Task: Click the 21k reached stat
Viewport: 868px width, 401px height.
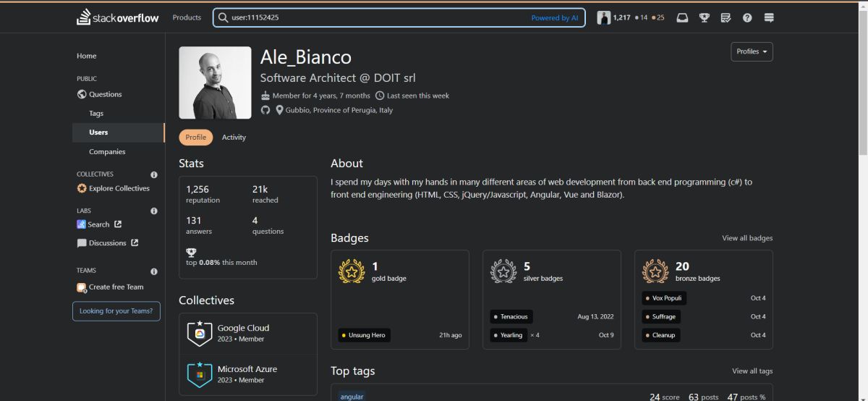Action: pos(265,194)
